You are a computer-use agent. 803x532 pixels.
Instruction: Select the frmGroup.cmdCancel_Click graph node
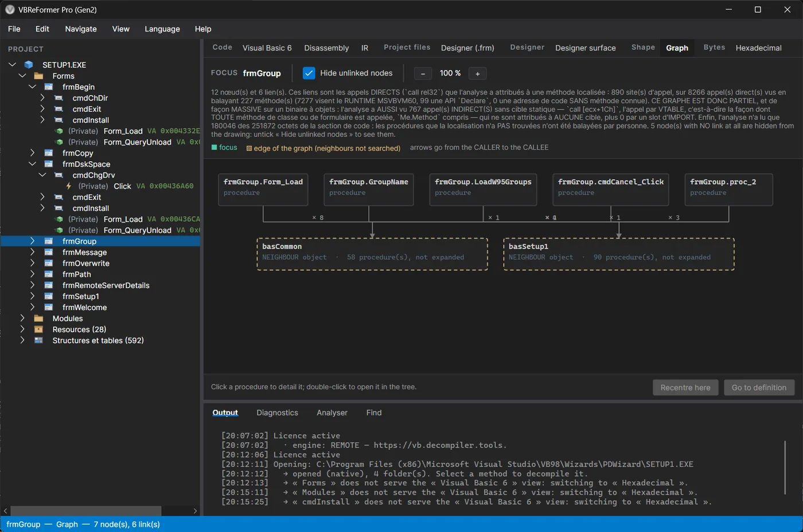coord(610,189)
